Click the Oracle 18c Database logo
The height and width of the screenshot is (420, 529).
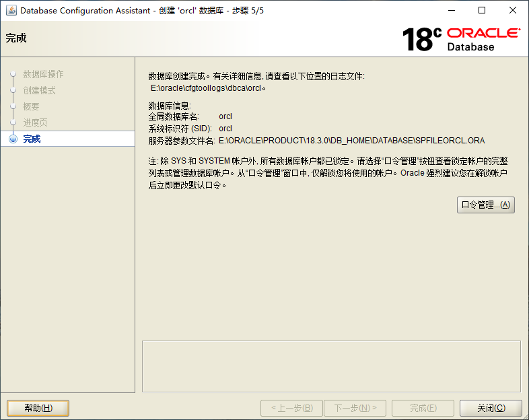pyautogui.click(x=461, y=39)
